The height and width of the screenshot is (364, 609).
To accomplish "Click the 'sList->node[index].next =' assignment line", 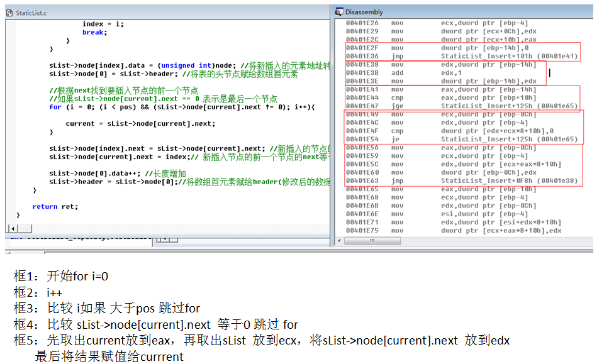I will (x=189, y=148).
